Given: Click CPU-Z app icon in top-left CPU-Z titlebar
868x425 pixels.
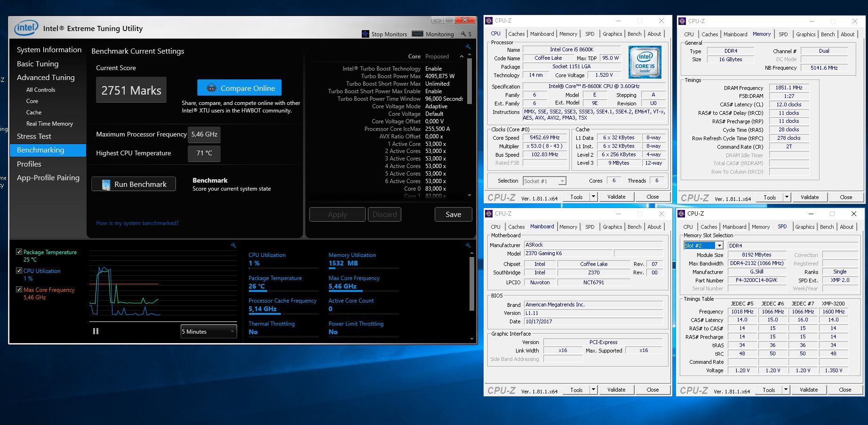Looking at the screenshot, I should [489, 21].
